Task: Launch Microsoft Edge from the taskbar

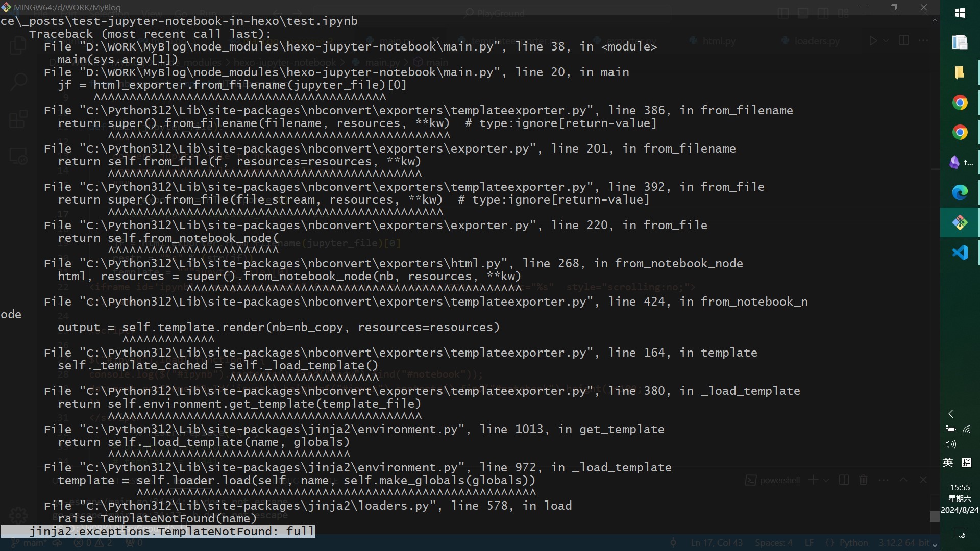Action: 960,192
